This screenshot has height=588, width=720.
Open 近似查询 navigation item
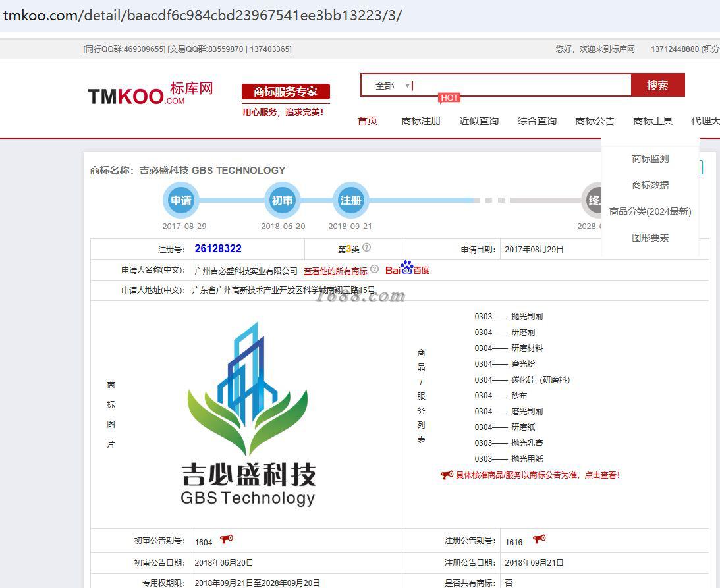pos(479,120)
